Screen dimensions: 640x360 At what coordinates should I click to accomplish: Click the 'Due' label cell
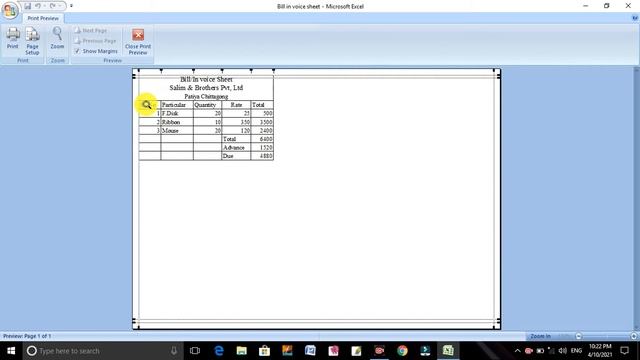(x=236, y=156)
